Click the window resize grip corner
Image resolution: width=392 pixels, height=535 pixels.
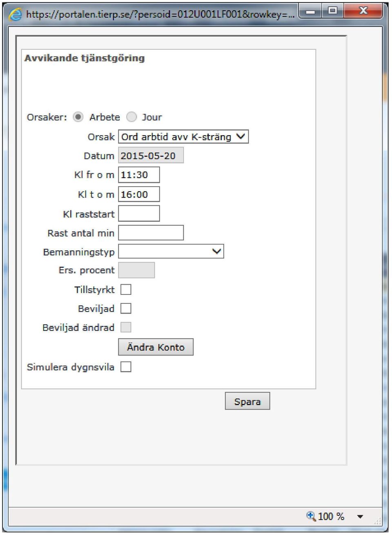[x=378, y=521]
